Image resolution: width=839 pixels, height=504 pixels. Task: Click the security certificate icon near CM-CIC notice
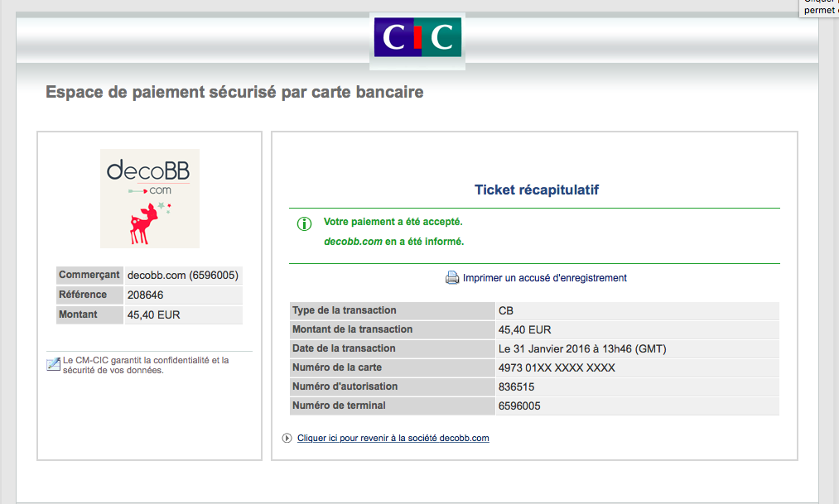coord(53,364)
